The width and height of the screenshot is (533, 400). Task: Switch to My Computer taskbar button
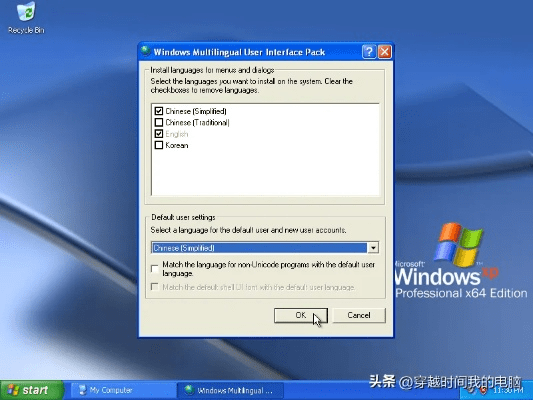coord(122,390)
